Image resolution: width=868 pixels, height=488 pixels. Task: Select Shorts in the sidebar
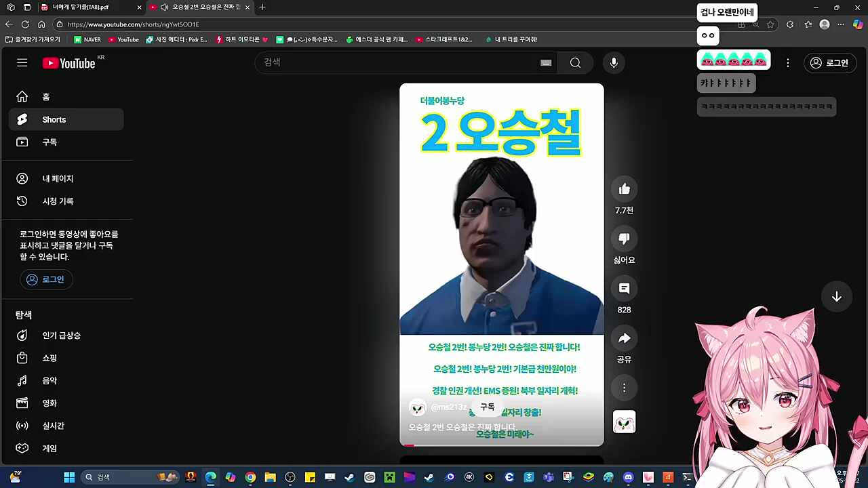[x=66, y=119]
